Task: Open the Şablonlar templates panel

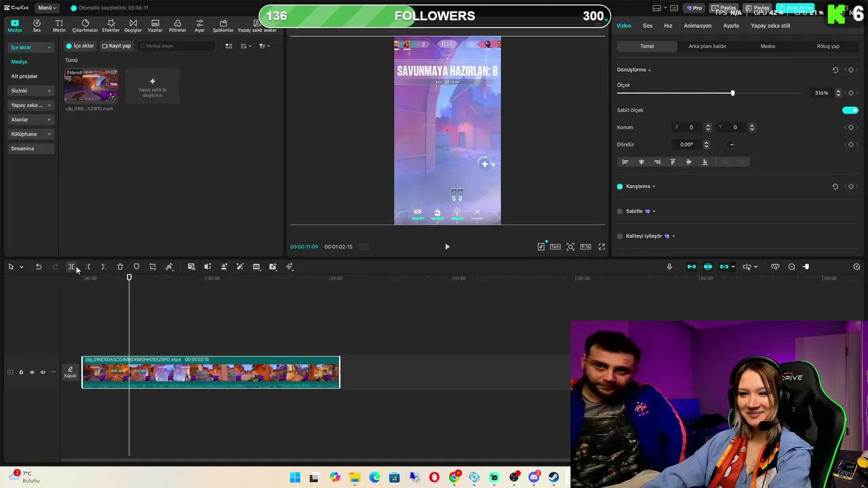Action: tap(223, 26)
